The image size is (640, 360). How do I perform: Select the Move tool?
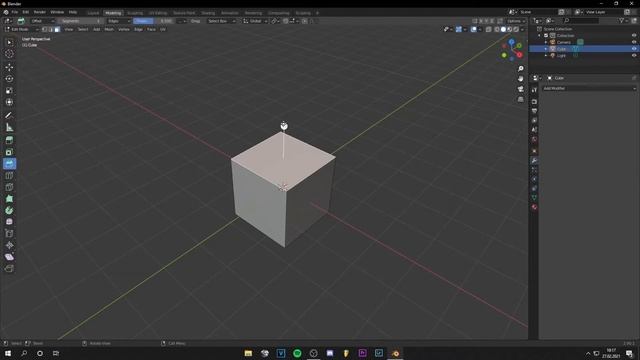(9, 67)
